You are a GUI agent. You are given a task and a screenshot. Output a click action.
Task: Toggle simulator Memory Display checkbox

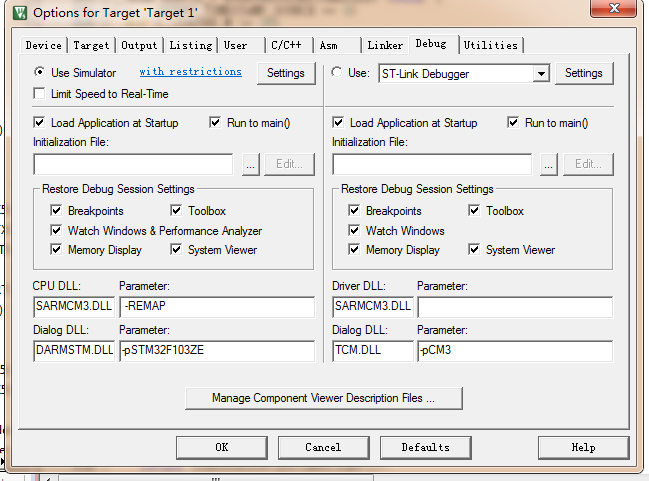tap(56, 250)
